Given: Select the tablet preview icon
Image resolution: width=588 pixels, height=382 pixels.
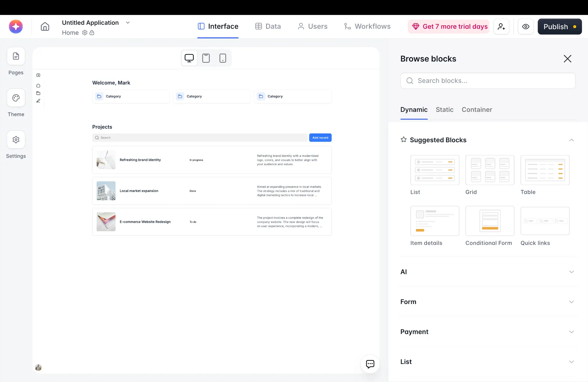Looking at the screenshot, I should point(206,58).
